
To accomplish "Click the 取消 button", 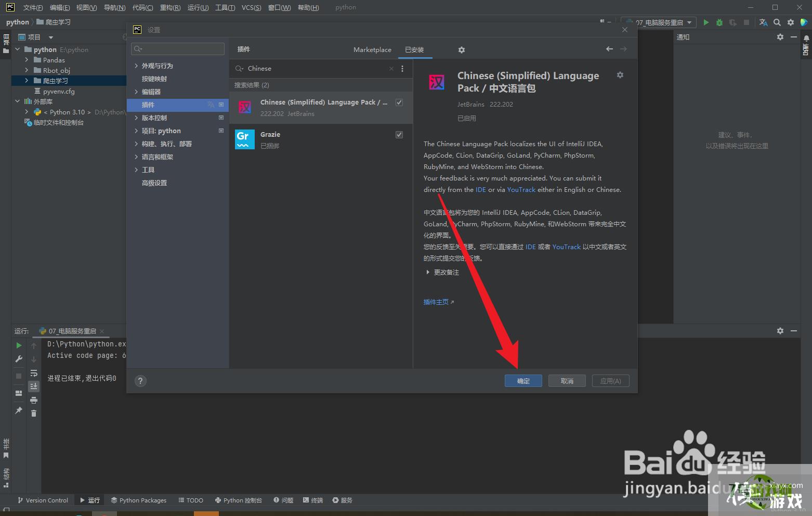I will pos(567,381).
